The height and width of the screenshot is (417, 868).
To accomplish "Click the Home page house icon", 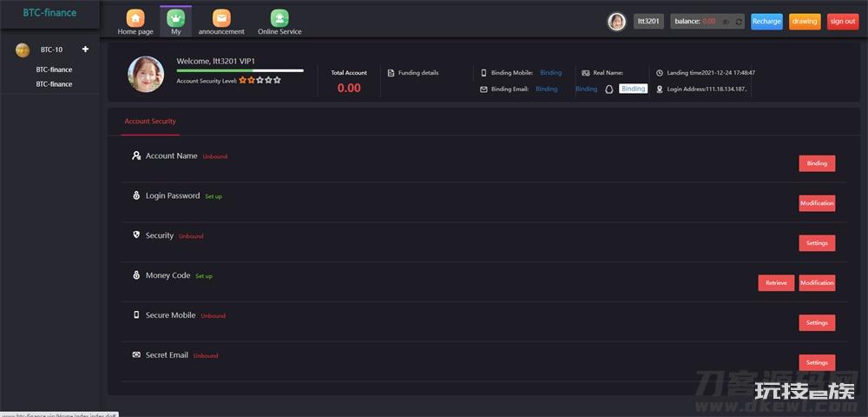I will pyautogui.click(x=135, y=18).
